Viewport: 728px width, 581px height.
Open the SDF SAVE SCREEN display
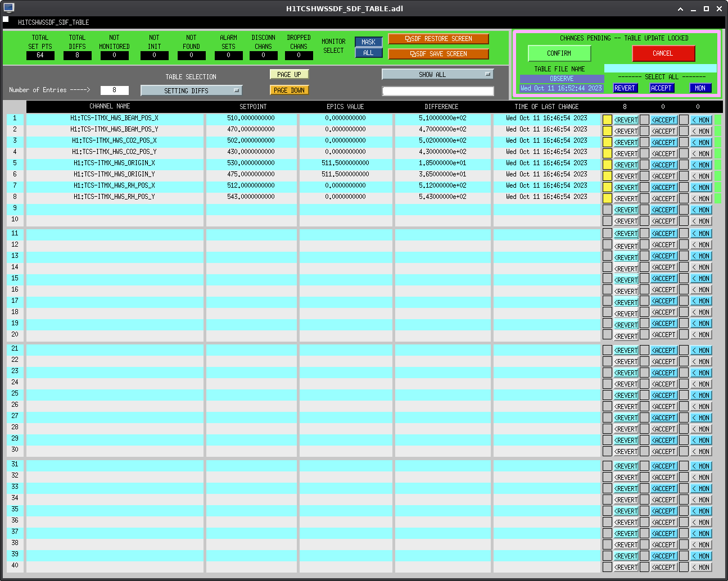pos(438,54)
